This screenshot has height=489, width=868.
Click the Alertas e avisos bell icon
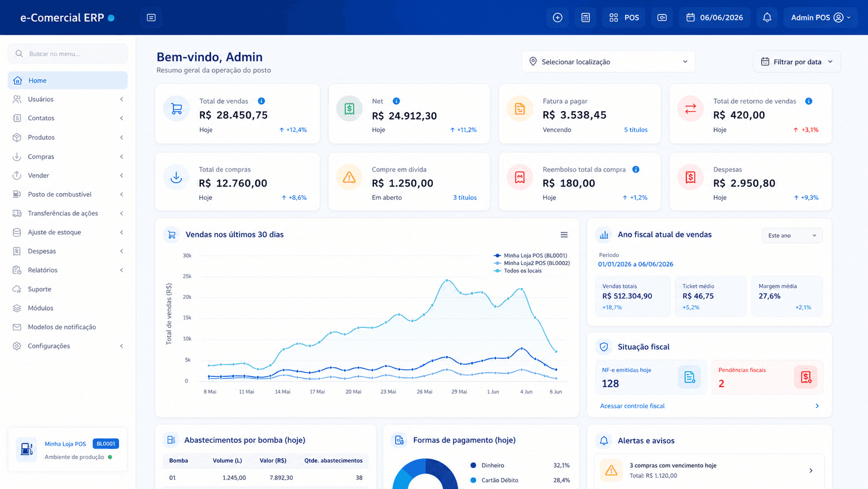coord(604,441)
